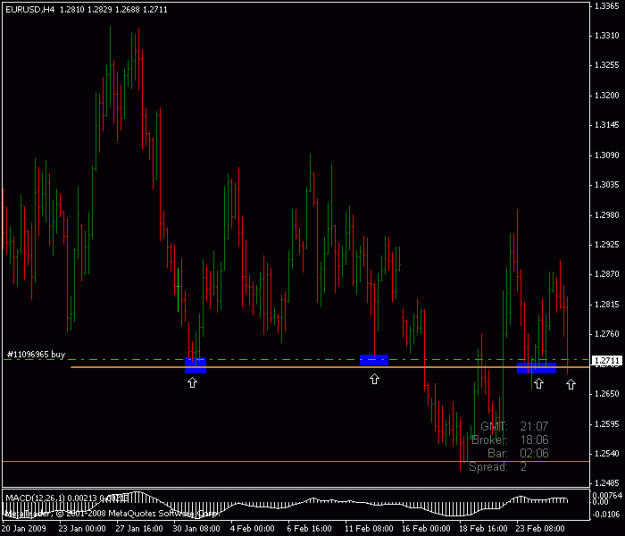Click the current price label 1.2711
The width and height of the screenshot is (625, 536).
point(607,361)
